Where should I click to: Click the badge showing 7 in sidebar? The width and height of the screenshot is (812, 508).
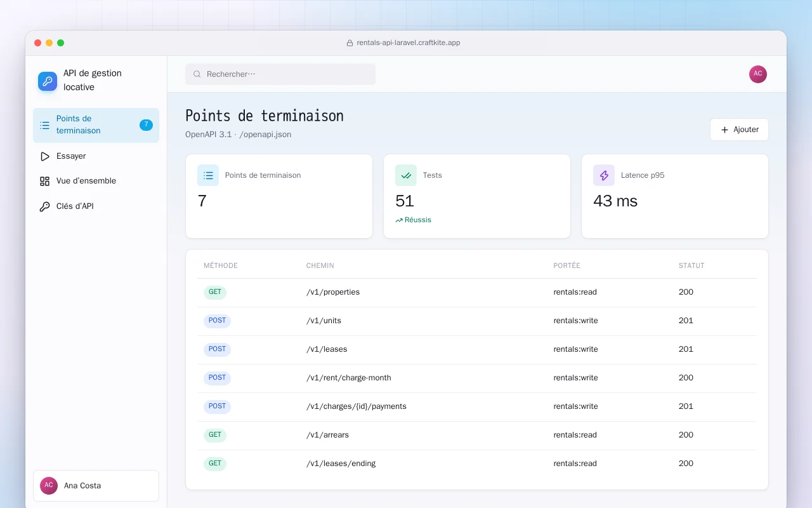click(x=146, y=125)
